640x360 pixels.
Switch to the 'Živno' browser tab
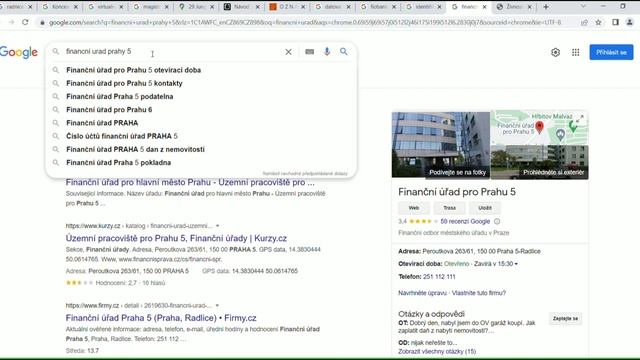514,7
